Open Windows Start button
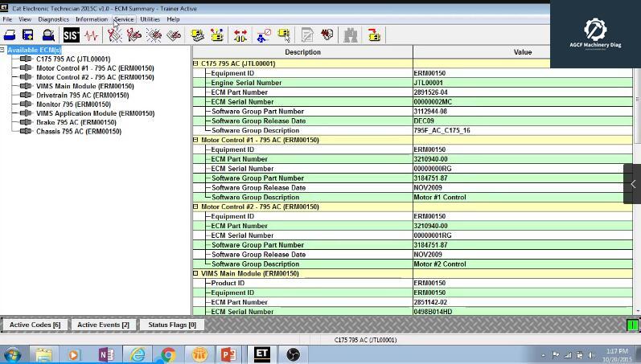641x364 pixels. (x=13, y=354)
